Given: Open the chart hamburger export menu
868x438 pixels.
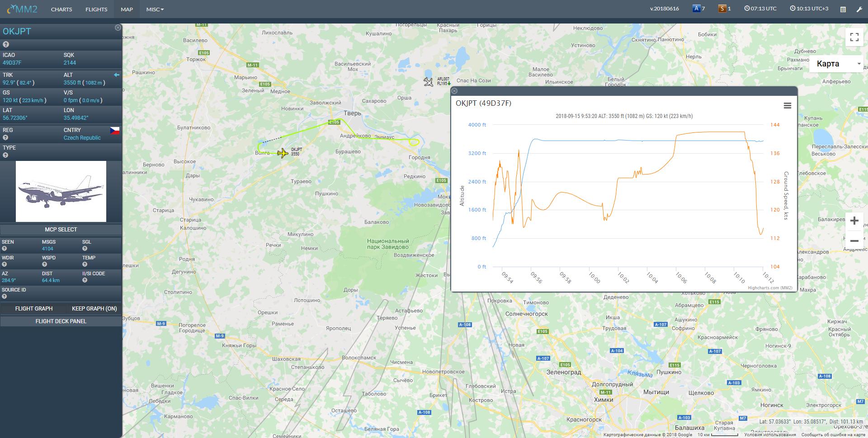Looking at the screenshot, I should [787, 105].
